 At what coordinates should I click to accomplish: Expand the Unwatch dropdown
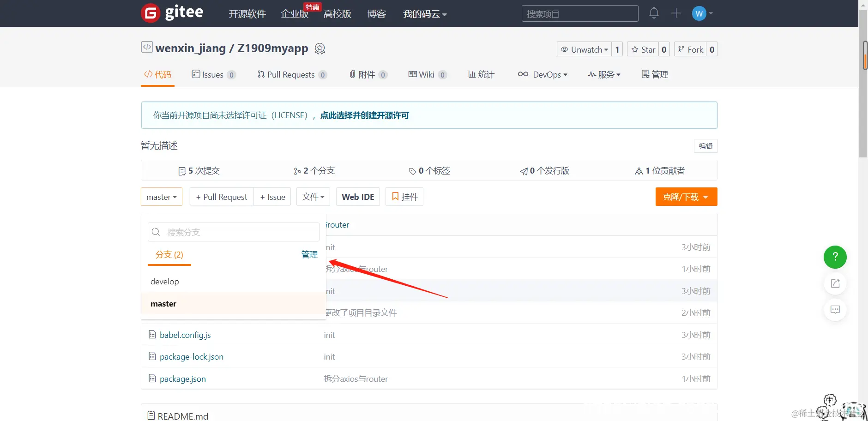(584, 49)
